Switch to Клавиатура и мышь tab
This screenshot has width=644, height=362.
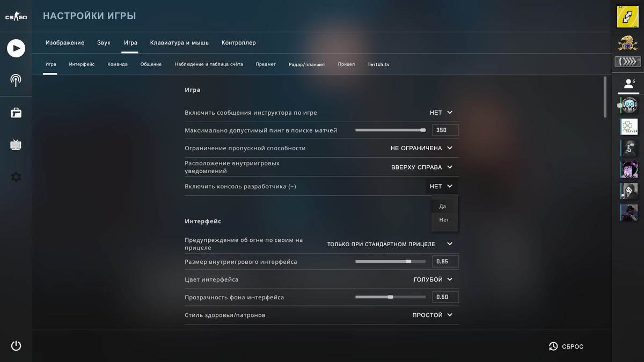(179, 43)
